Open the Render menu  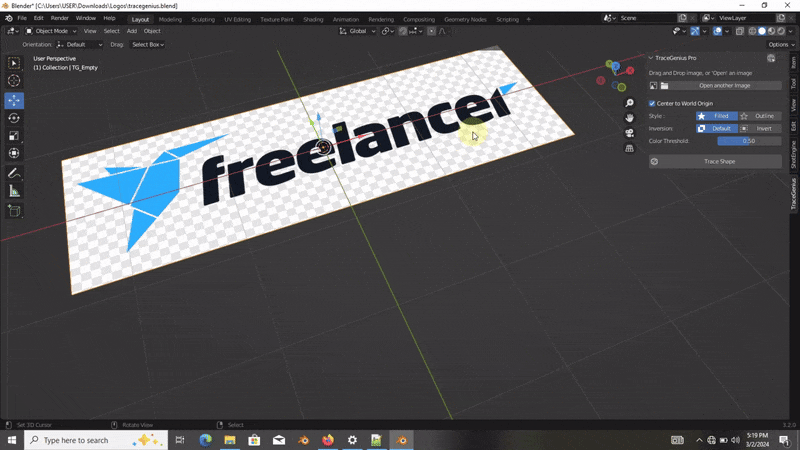60,18
